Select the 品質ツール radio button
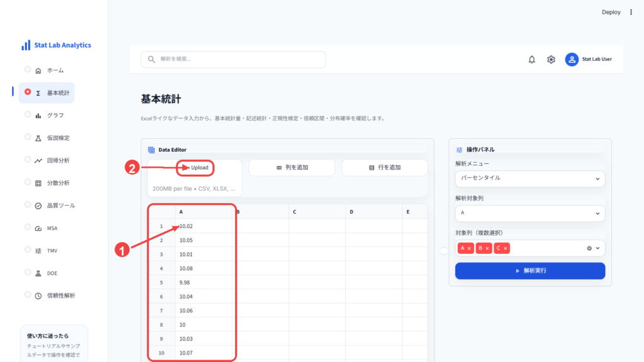 (x=28, y=204)
